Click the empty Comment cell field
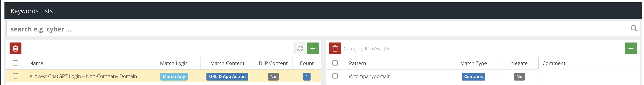Viewport: 644px width, 85px height. [x=589, y=76]
